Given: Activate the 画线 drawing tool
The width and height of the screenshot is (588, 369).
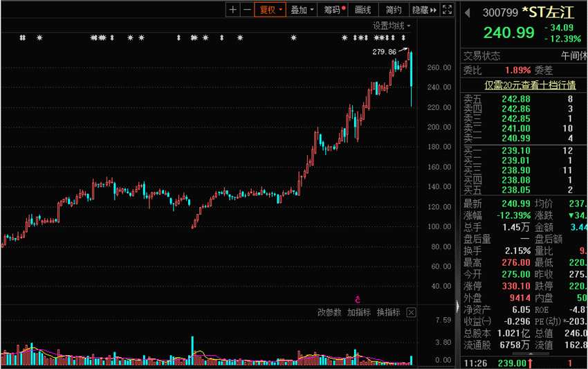Looking at the screenshot, I should coord(363,10).
